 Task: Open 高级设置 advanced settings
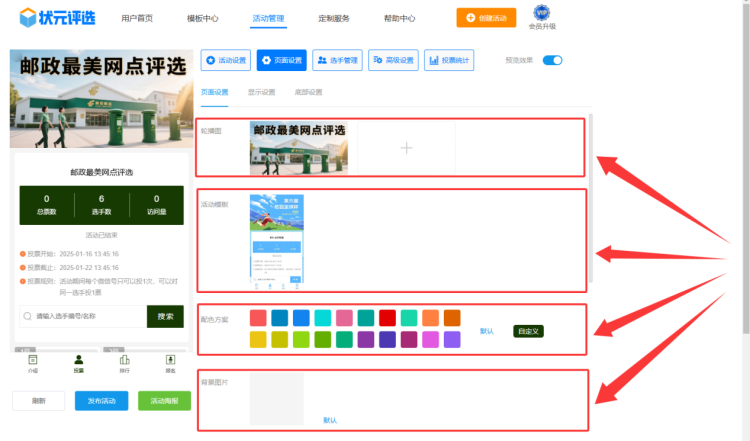click(393, 61)
